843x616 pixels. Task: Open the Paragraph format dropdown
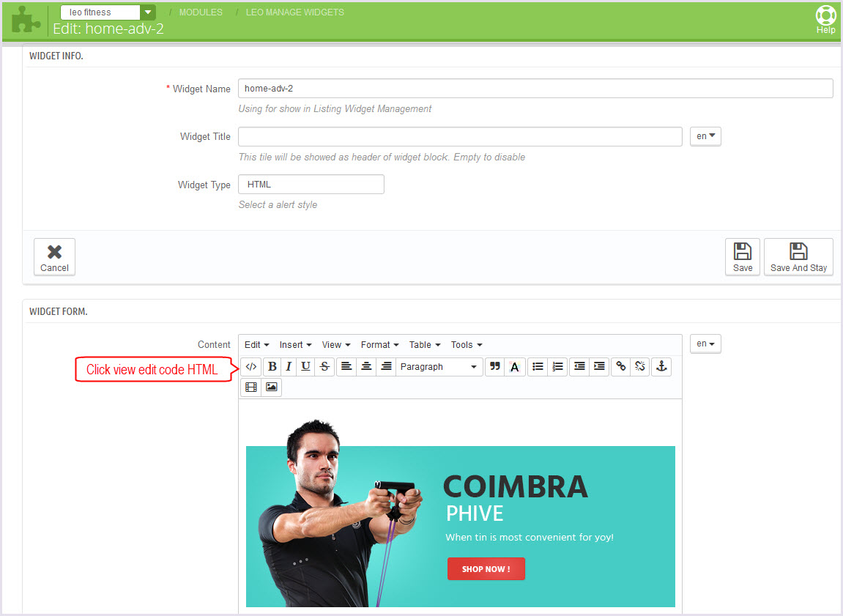(x=439, y=366)
